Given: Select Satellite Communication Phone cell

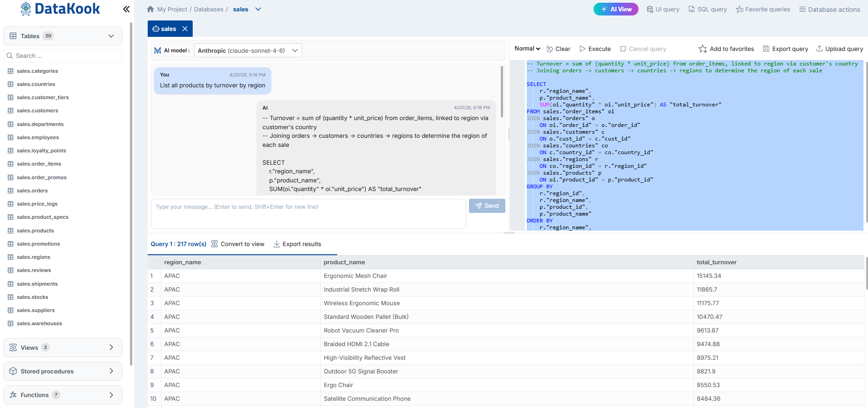Looking at the screenshot, I should point(507,398).
